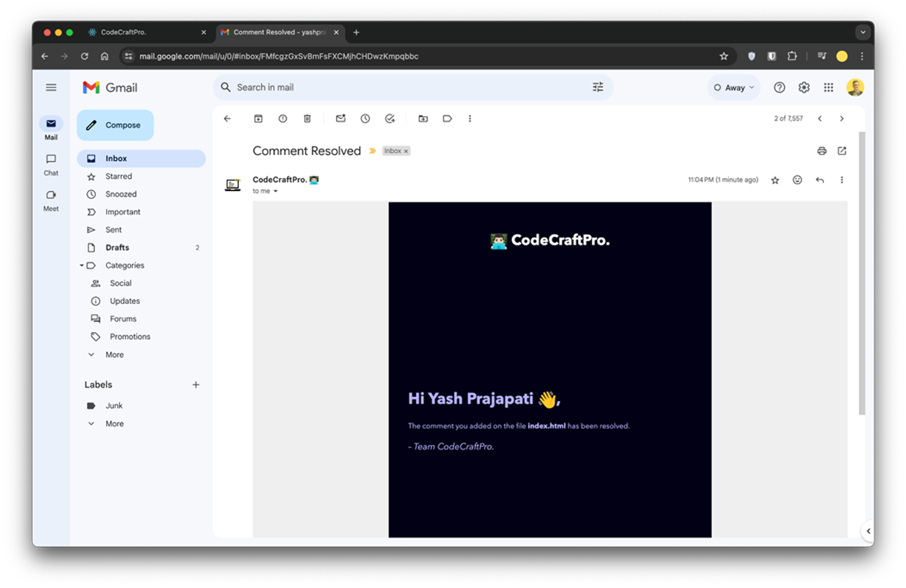The height and width of the screenshot is (588, 906).
Task: Snooze the email with the clock icon
Action: pos(365,119)
